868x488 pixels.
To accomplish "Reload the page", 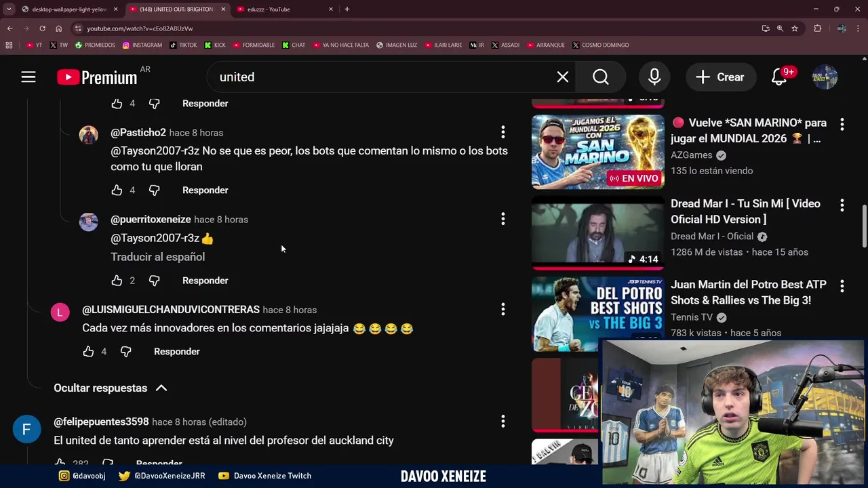I will tap(42, 28).
